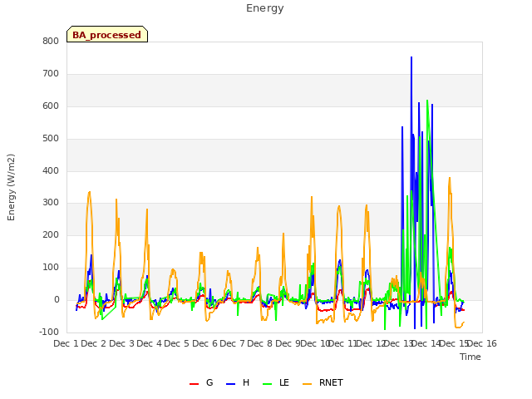The width and height of the screenshot is (532, 399).
Task: Click the Dec 7 x-axis label
Action: coord(233,343)
